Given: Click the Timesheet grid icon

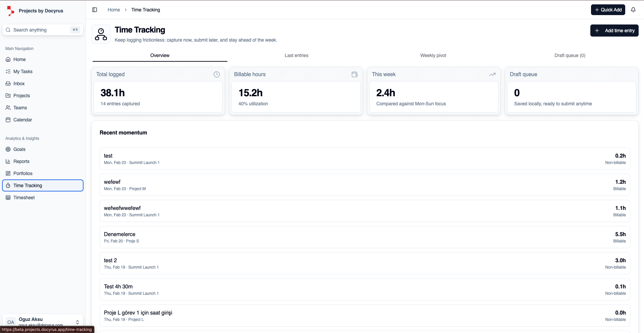Looking at the screenshot, I should (8, 198).
